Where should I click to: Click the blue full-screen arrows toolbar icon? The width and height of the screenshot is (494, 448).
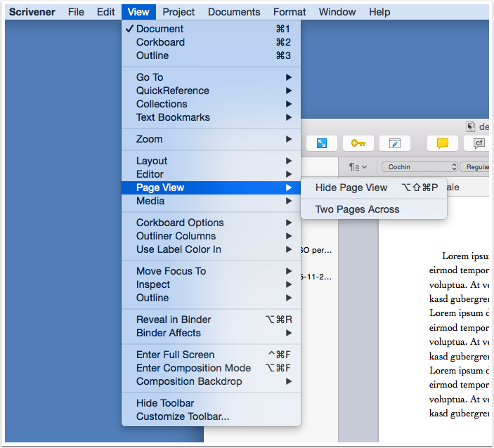coord(322,143)
